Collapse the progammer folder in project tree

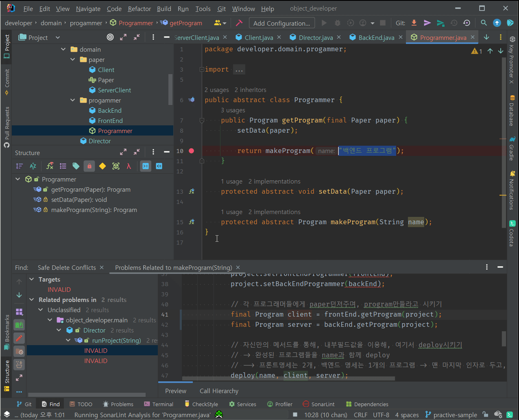(73, 101)
